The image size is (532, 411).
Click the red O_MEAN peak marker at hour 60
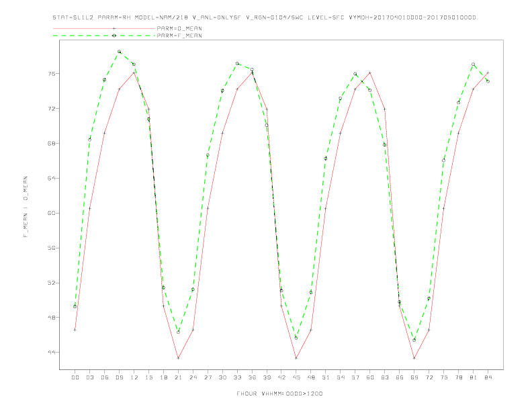[370, 73]
